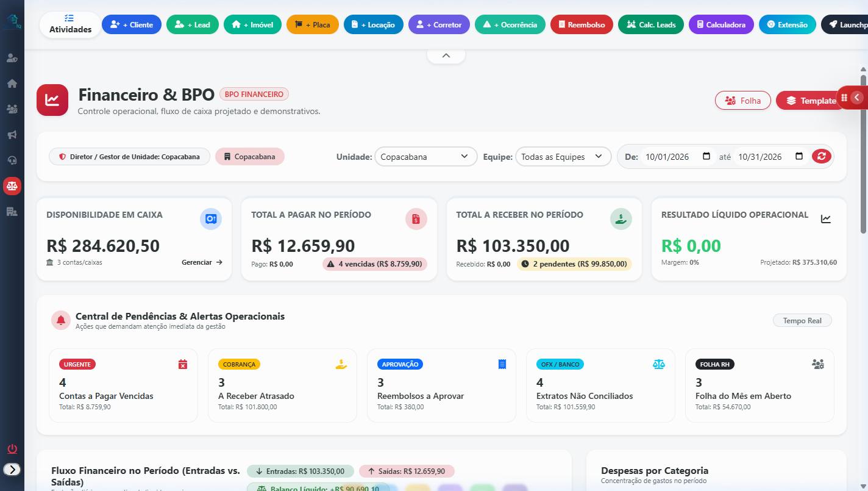Click the + Placa shortcut

pos(313,25)
